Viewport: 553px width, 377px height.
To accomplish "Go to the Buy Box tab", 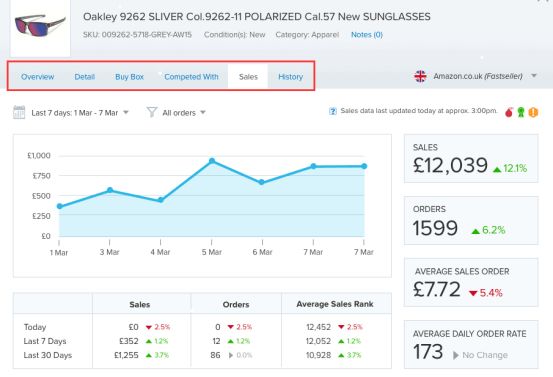I will coord(129,77).
